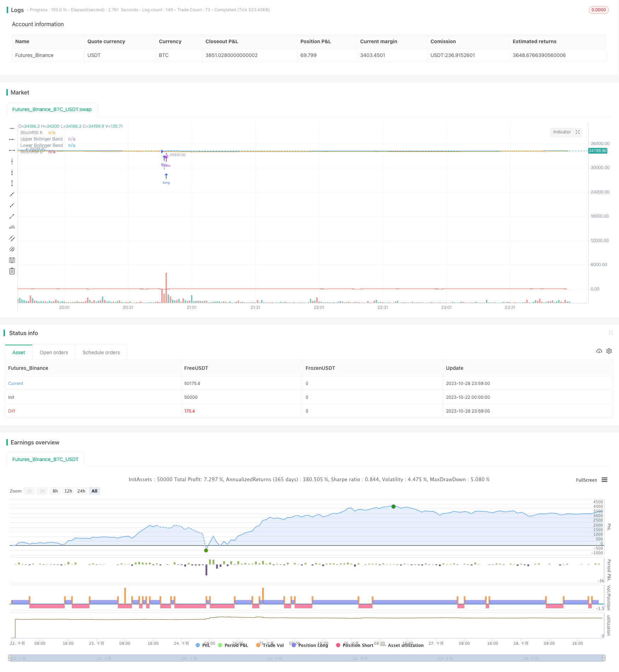This screenshot has width=619, height=672.
Task: Select the vertical ray line drawing tool
Action: pyautogui.click(x=12, y=172)
